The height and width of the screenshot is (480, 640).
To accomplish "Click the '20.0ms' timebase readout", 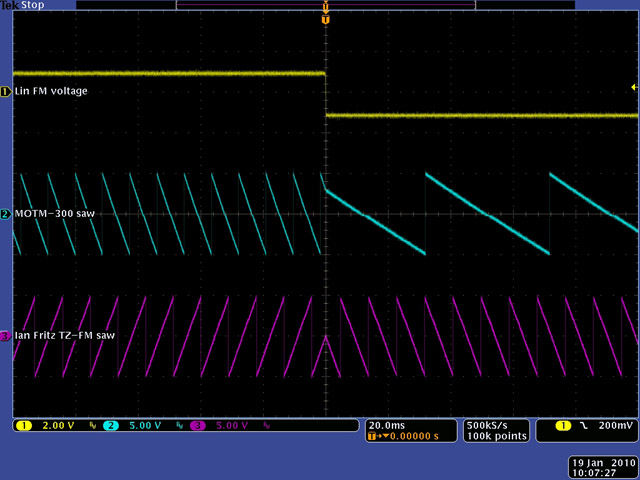I will [x=387, y=425].
